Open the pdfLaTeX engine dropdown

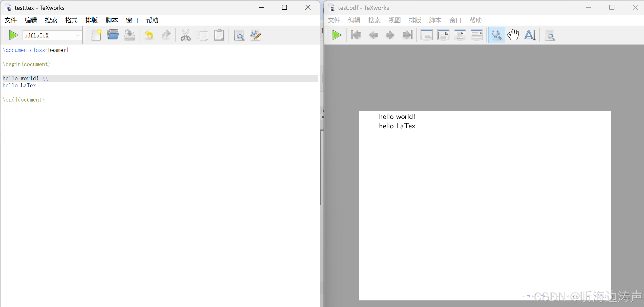click(x=52, y=35)
